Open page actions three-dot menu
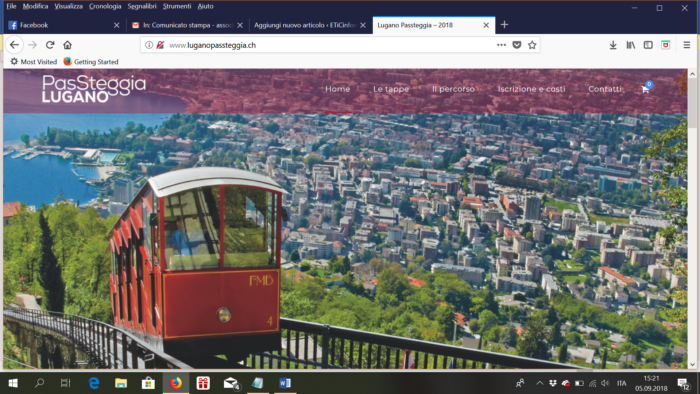This screenshot has width=700, height=394. coord(501,45)
